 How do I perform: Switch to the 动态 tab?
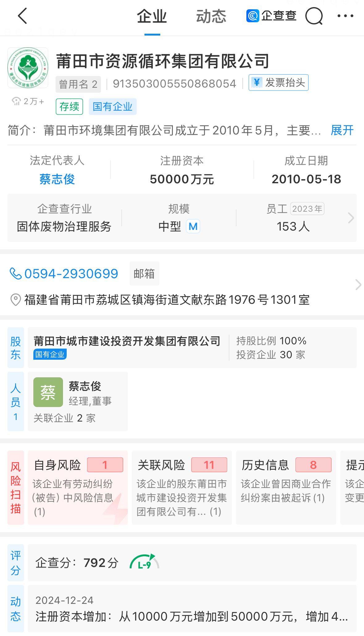[x=211, y=16]
